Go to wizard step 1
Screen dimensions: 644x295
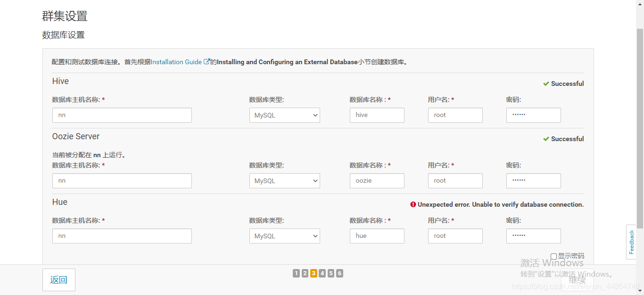click(x=296, y=273)
